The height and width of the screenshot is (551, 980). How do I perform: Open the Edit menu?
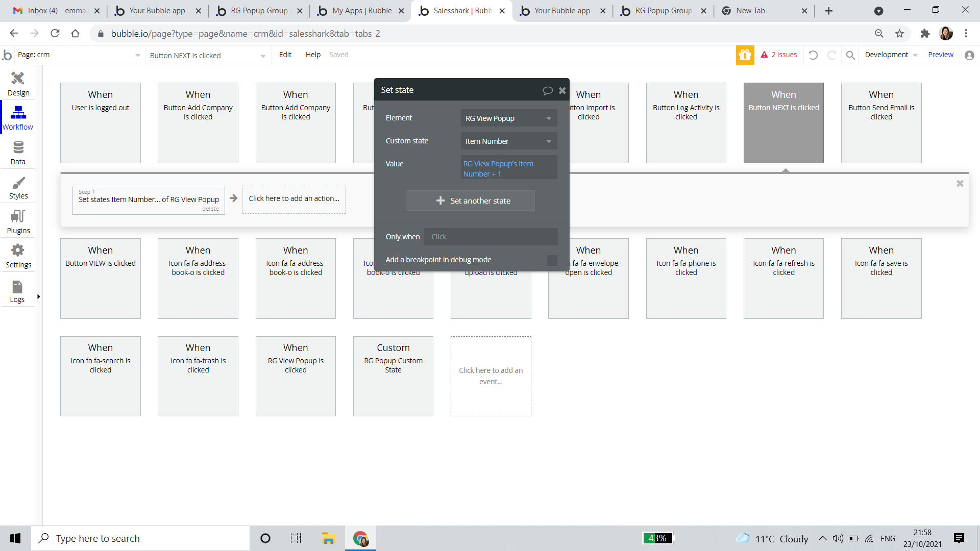point(285,55)
